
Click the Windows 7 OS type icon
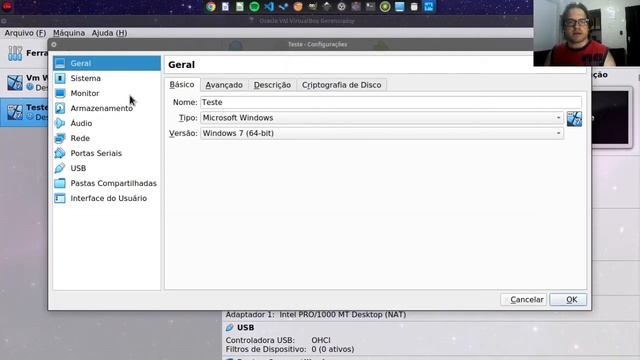(574, 119)
